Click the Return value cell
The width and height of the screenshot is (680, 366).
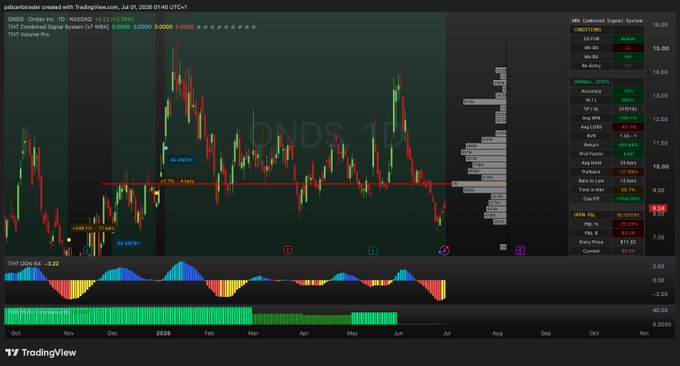(628, 145)
